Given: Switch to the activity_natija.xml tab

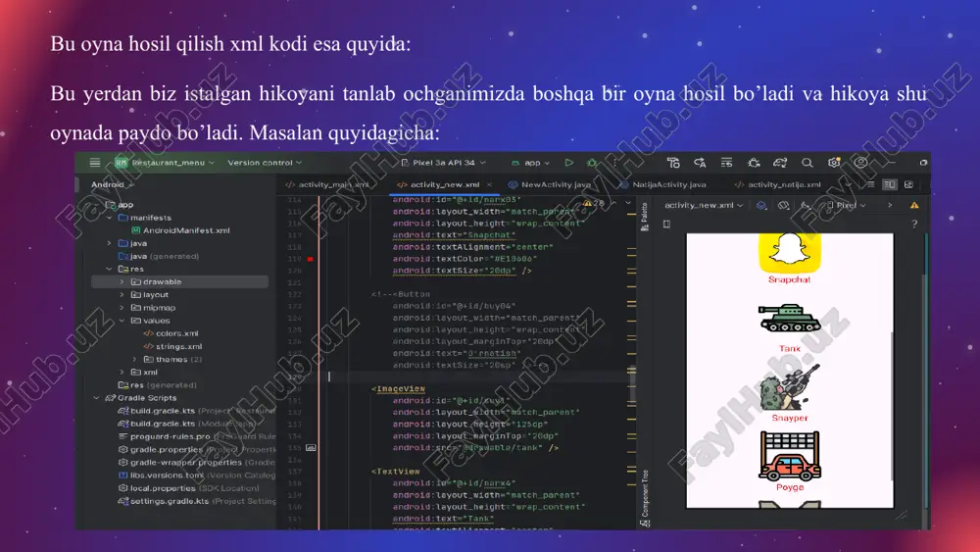Looking at the screenshot, I should tap(778, 184).
